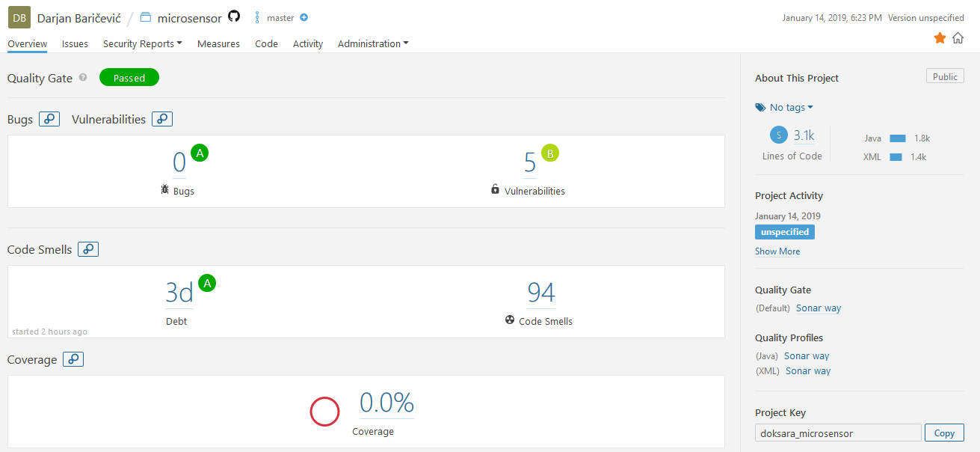Image resolution: width=980 pixels, height=452 pixels.
Task: Click the Show More activity link
Action: coord(777,251)
